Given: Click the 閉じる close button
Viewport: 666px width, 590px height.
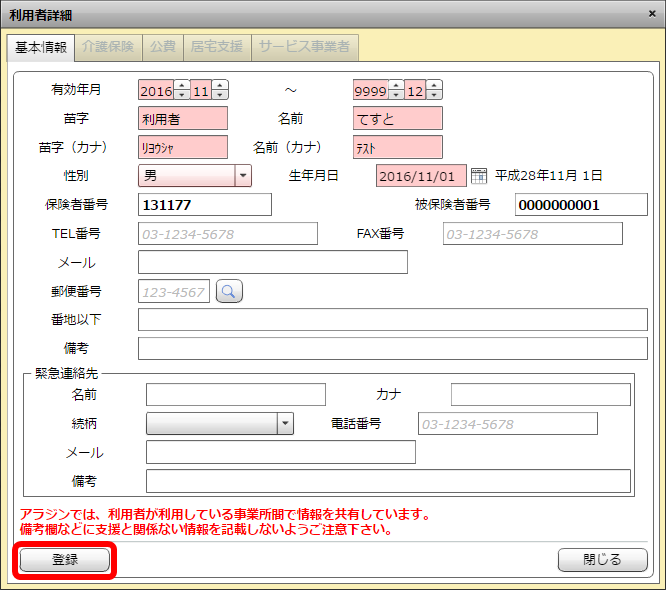Looking at the screenshot, I should tap(602, 560).
